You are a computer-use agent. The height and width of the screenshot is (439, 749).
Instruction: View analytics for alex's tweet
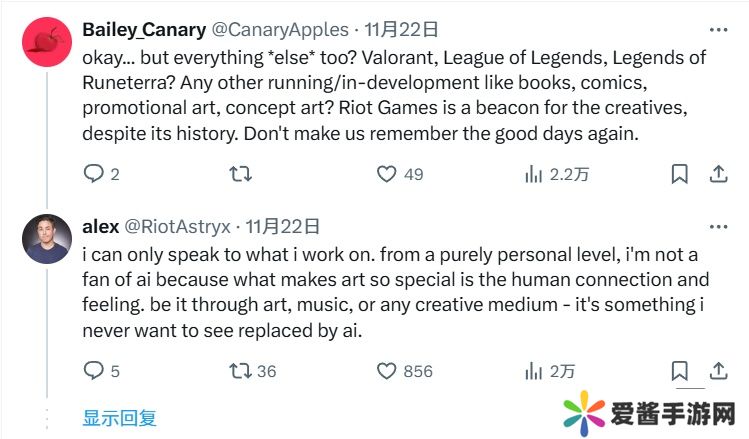[x=534, y=371]
